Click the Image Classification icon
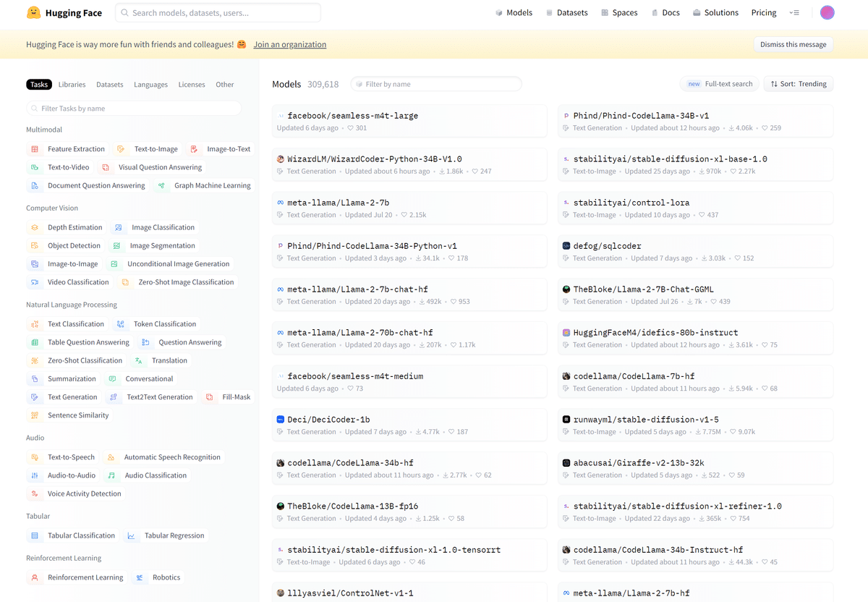 [x=119, y=227]
